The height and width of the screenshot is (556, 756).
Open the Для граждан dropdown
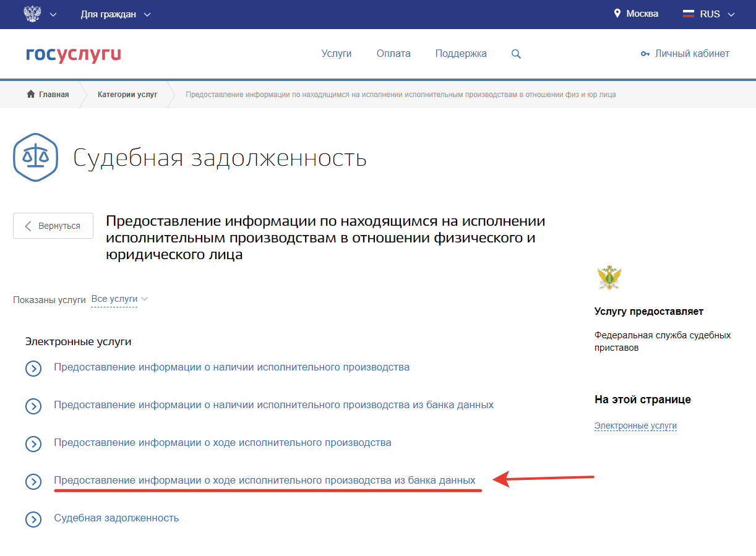[115, 14]
